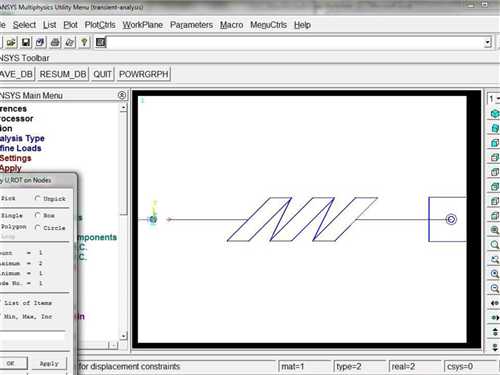Select the Box picking radio button
Viewport: 500px width, 375px height.
[38, 215]
